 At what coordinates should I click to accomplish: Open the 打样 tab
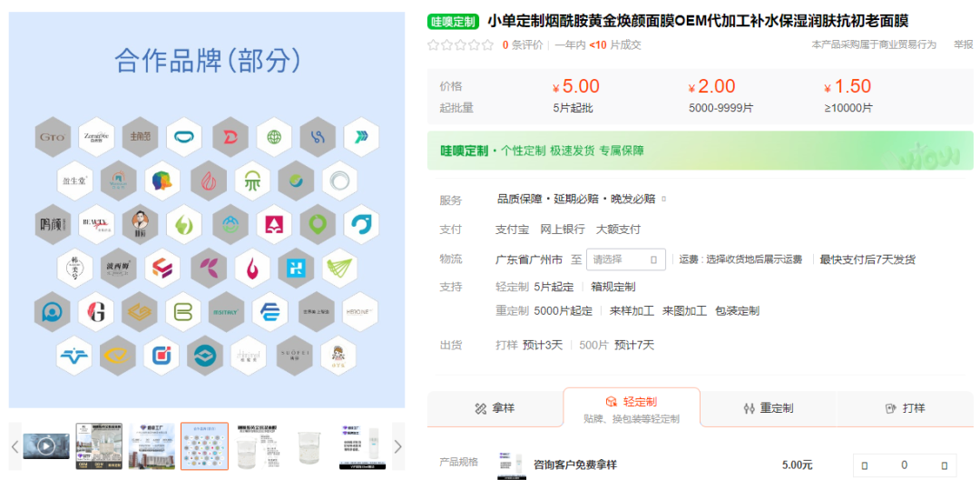[x=904, y=408]
